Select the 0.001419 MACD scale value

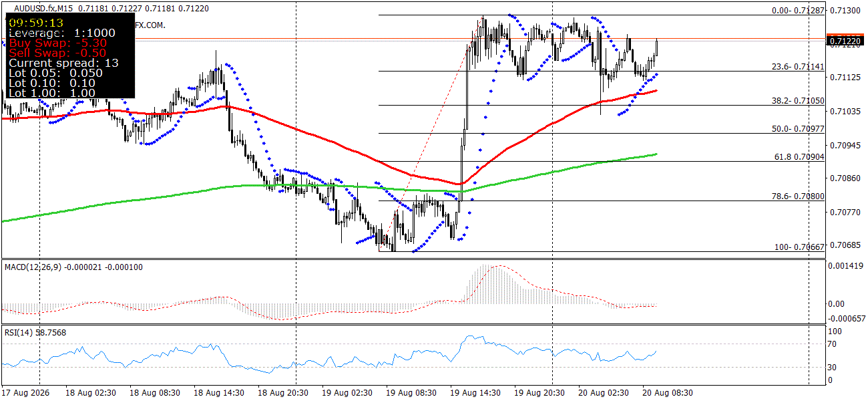pos(845,266)
